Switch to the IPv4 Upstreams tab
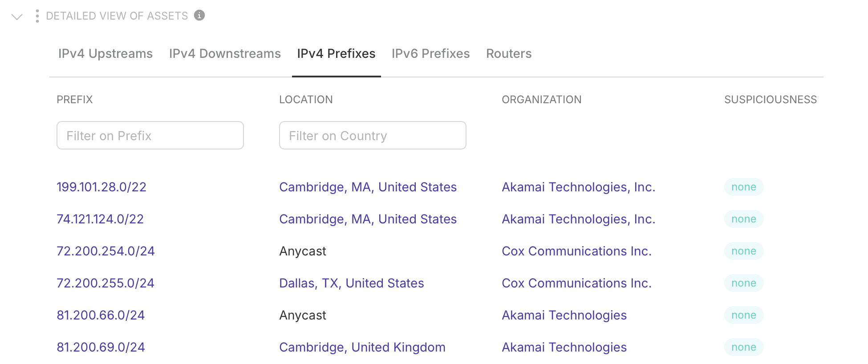 coord(105,54)
